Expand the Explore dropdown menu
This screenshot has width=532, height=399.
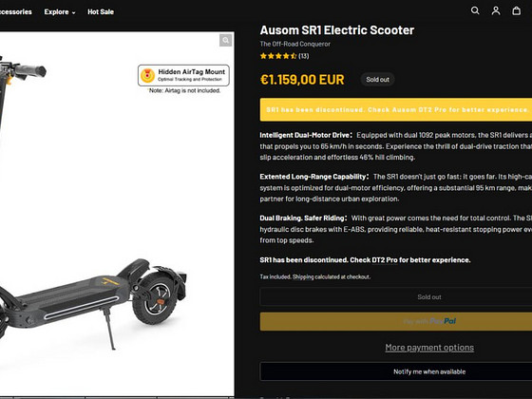click(60, 11)
